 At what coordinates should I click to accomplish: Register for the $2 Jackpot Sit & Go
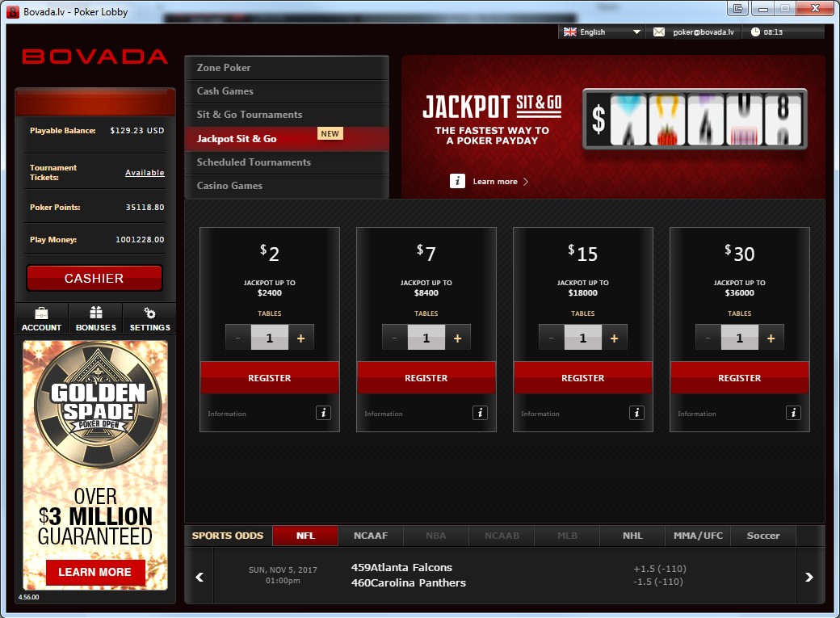[x=270, y=378]
